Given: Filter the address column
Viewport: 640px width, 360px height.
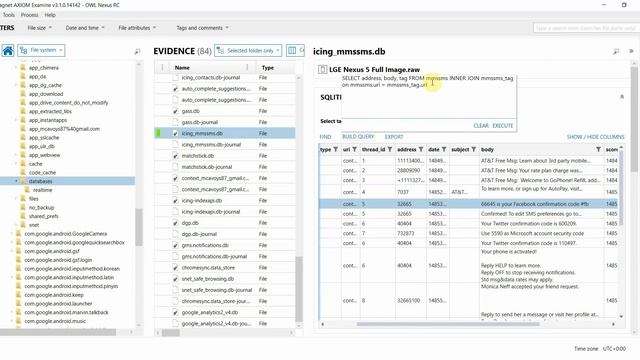Looking at the screenshot, I should coord(421,149).
